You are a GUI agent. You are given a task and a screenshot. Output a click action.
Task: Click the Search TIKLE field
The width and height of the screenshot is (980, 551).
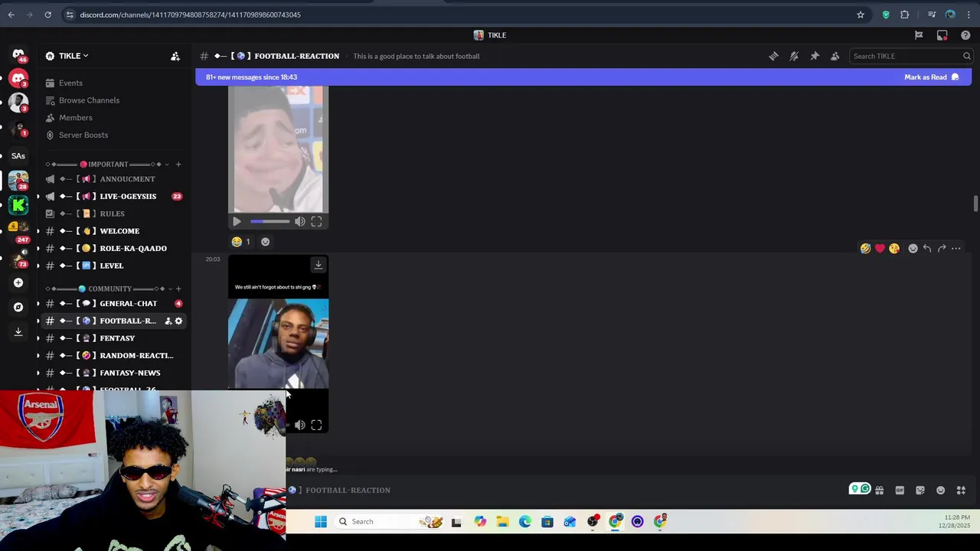coord(910,56)
